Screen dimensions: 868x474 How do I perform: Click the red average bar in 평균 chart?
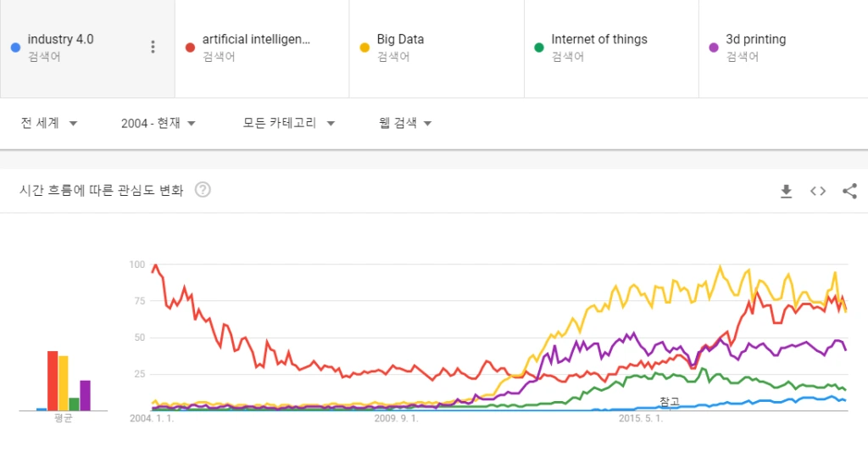pos(53,381)
